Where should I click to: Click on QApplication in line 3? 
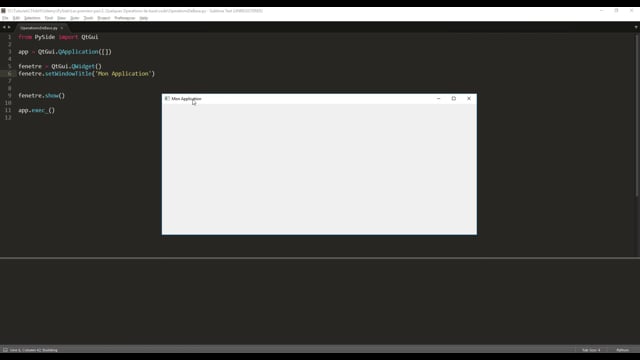click(x=78, y=52)
